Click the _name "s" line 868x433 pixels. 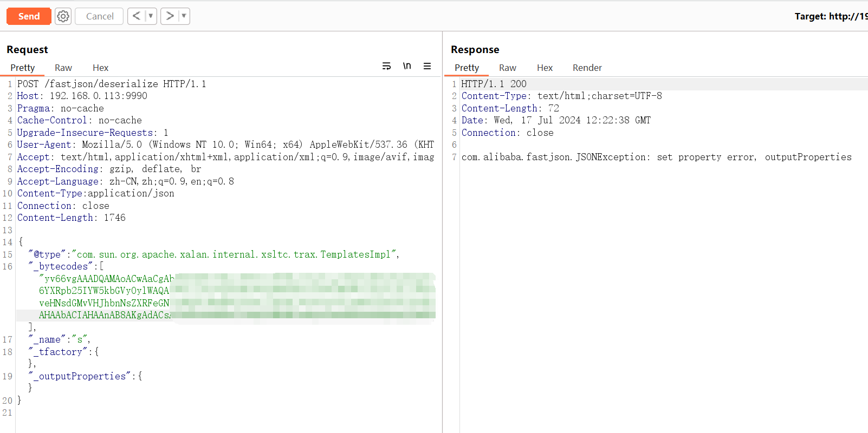(x=60, y=339)
